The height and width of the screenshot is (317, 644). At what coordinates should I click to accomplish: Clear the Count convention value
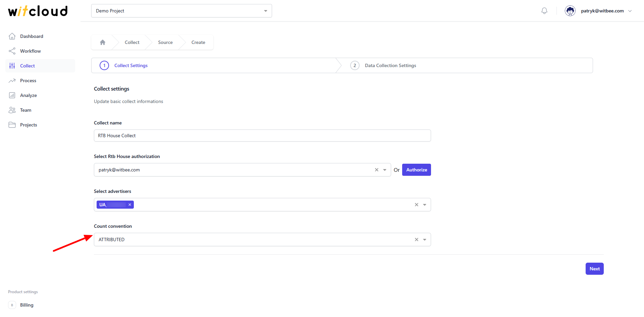tap(417, 240)
